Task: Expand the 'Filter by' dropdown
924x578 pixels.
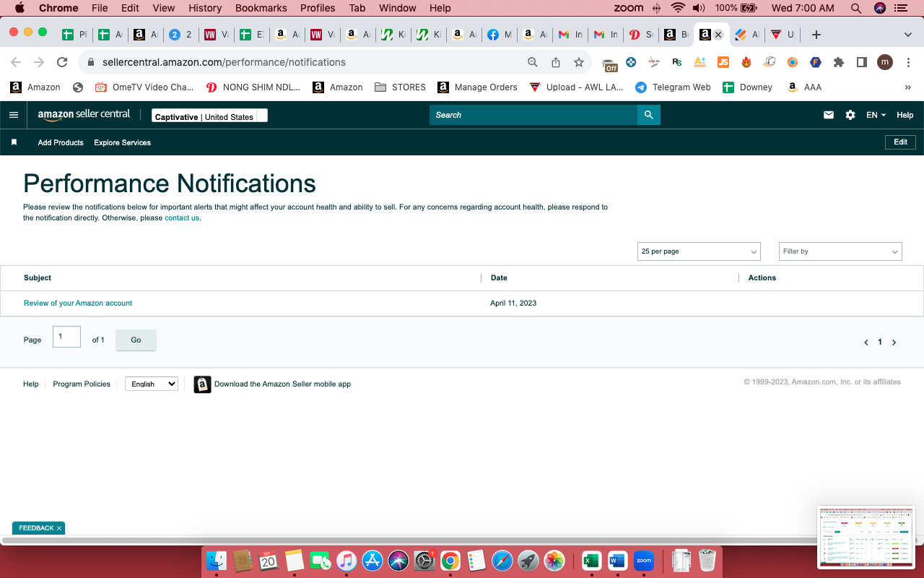Action: point(840,251)
